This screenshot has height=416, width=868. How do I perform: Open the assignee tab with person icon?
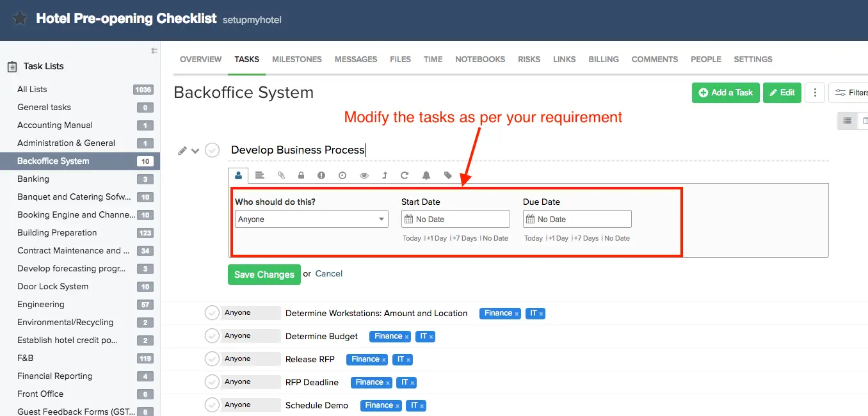(239, 175)
